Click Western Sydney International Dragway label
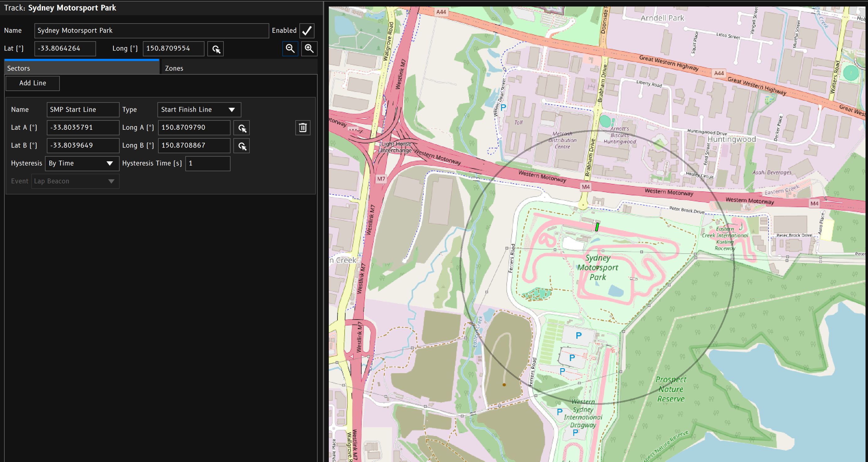The width and height of the screenshot is (868, 462). point(583,413)
